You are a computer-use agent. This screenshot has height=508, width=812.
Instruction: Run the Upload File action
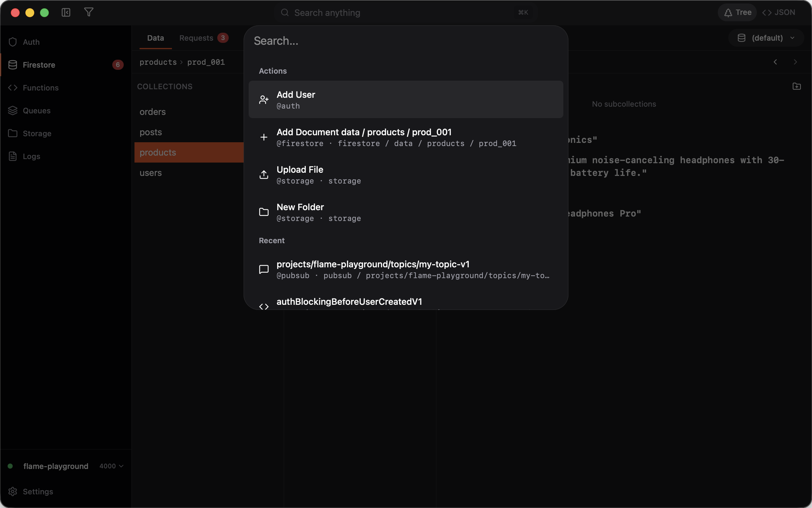(x=406, y=174)
